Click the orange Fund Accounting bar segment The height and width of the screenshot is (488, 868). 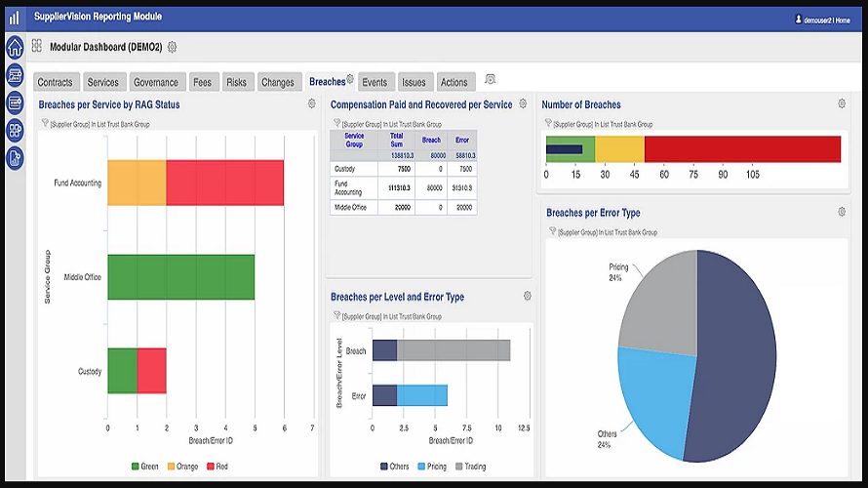(137, 183)
